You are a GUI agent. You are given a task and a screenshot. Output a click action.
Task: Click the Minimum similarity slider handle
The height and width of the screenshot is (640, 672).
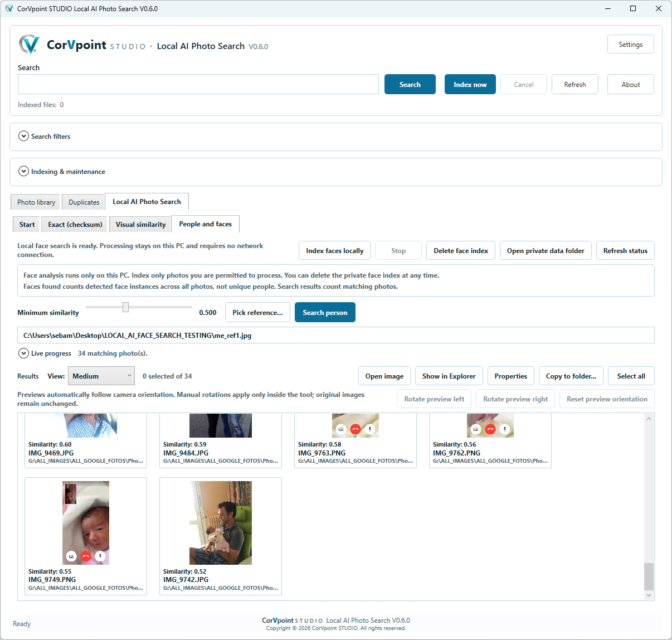point(125,307)
